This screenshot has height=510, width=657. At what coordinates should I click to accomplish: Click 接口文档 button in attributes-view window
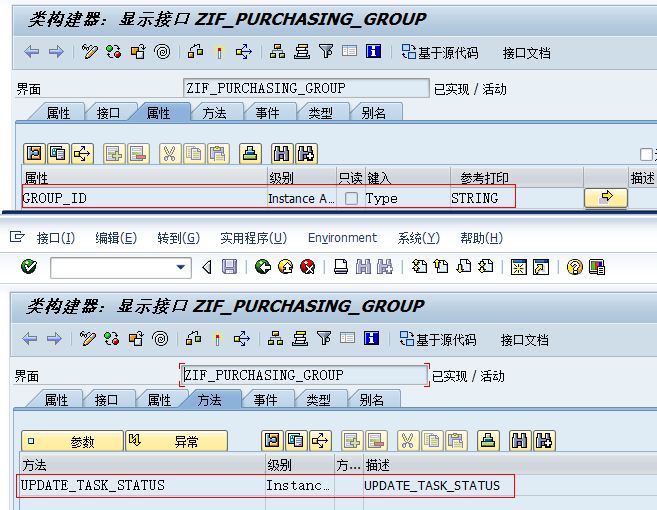coord(527,53)
